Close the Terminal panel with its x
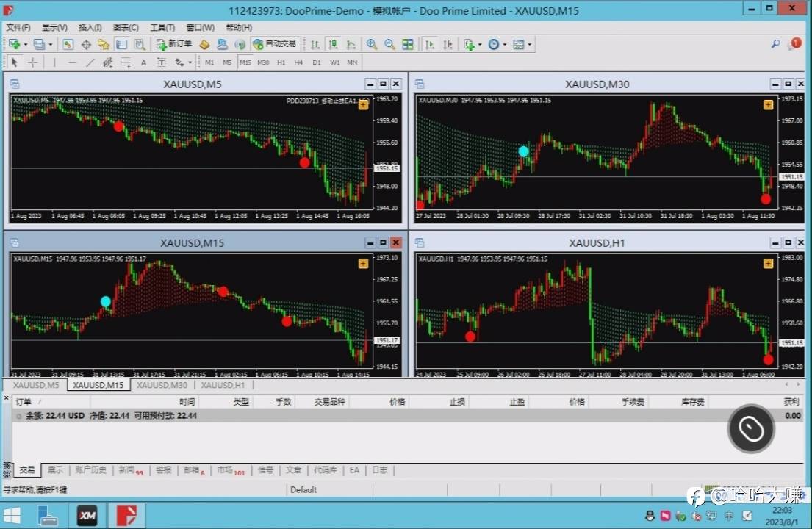 click(6, 398)
